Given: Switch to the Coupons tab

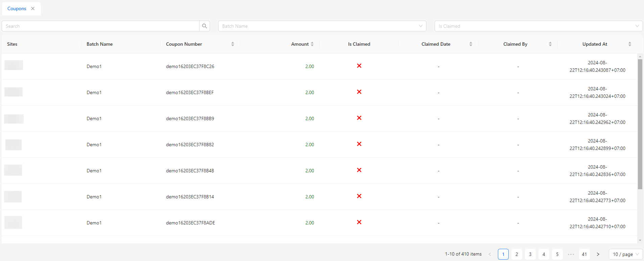Looking at the screenshot, I should [17, 8].
